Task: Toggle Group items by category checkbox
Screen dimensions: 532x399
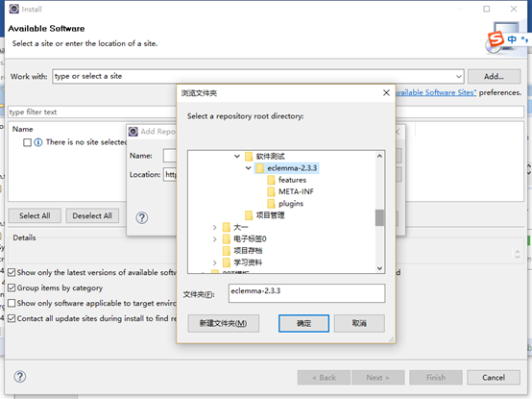Action: [x=12, y=287]
